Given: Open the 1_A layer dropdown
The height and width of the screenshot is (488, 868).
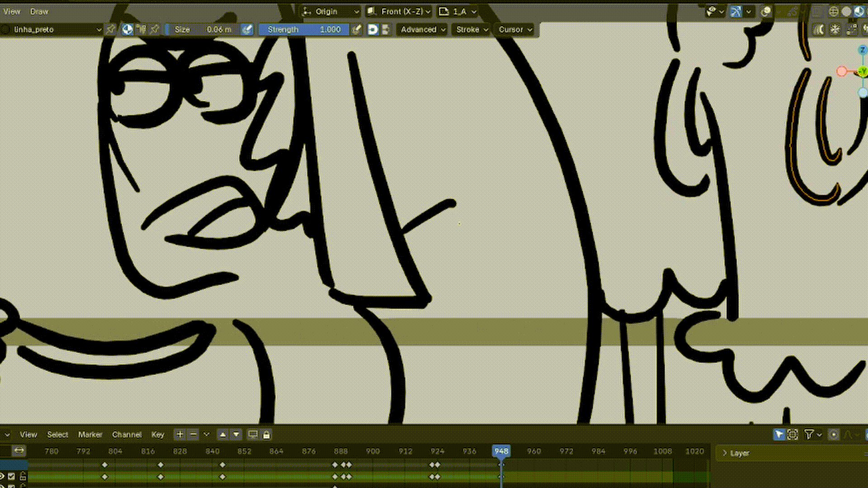Looking at the screenshot, I should (x=458, y=11).
